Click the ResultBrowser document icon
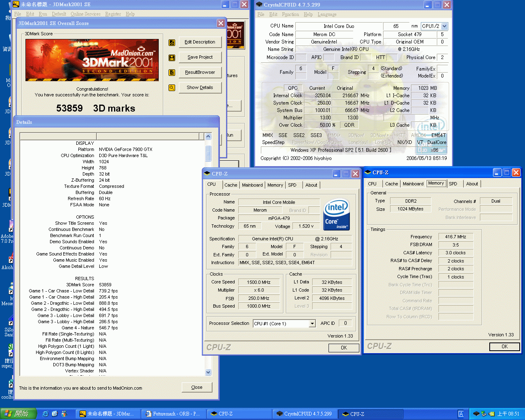The image size is (525, 420). (x=172, y=73)
